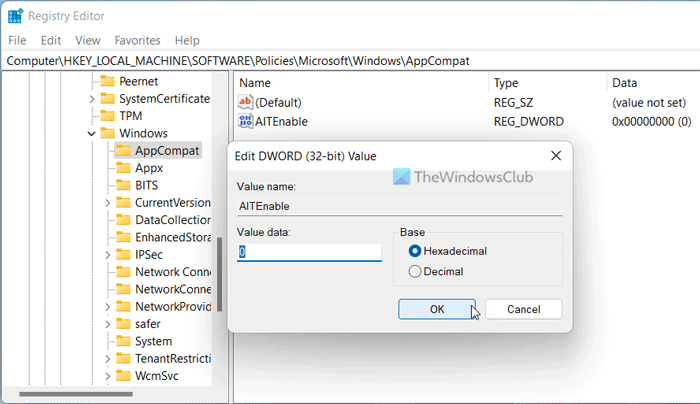Click the REG_DWORD type cell
The image size is (700, 404).
coord(529,121)
